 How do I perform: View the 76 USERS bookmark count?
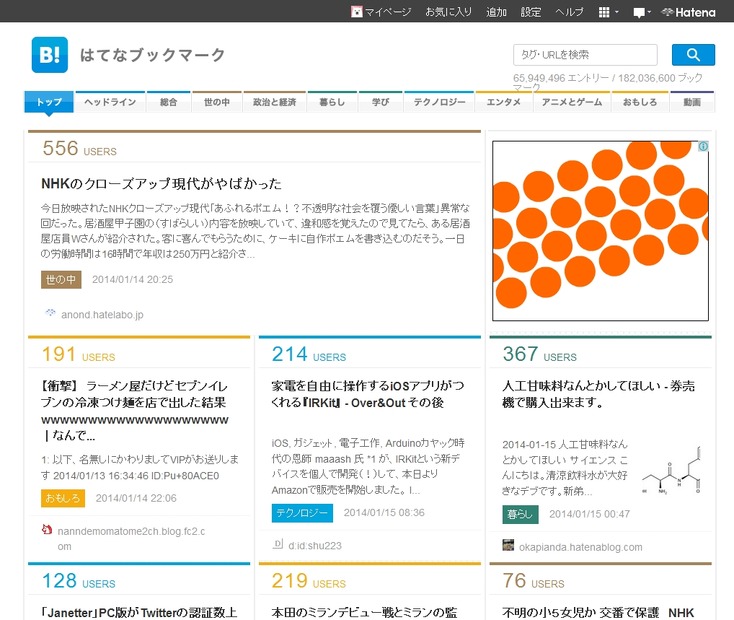point(534,581)
